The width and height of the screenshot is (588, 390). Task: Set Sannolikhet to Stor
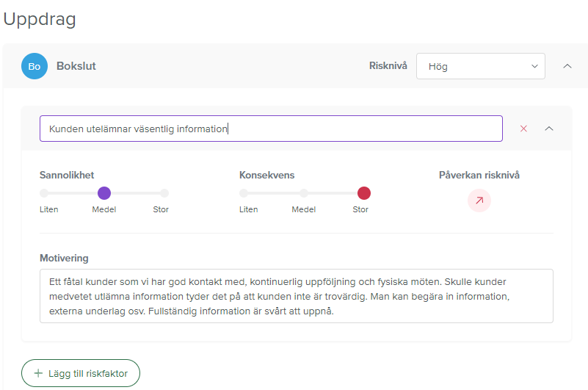coord(164,193)
